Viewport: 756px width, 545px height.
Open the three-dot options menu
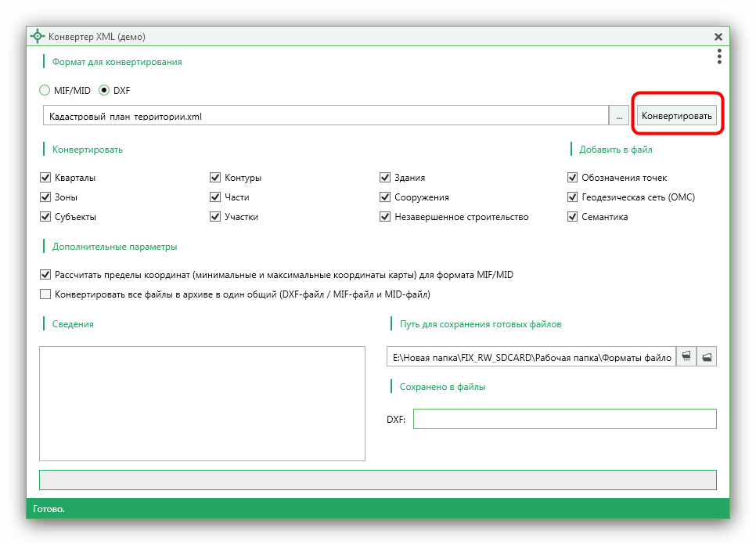pos(719,56)
